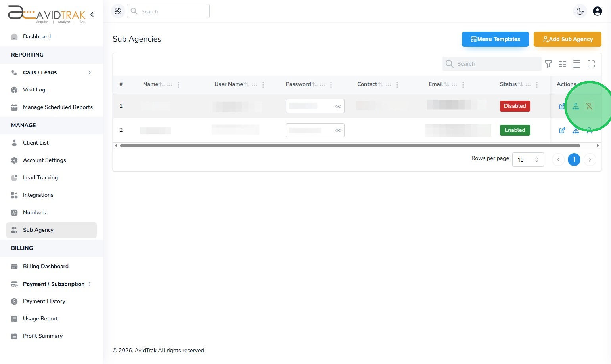
Task: Sort the table by User Name
Action: coord(247,84)
